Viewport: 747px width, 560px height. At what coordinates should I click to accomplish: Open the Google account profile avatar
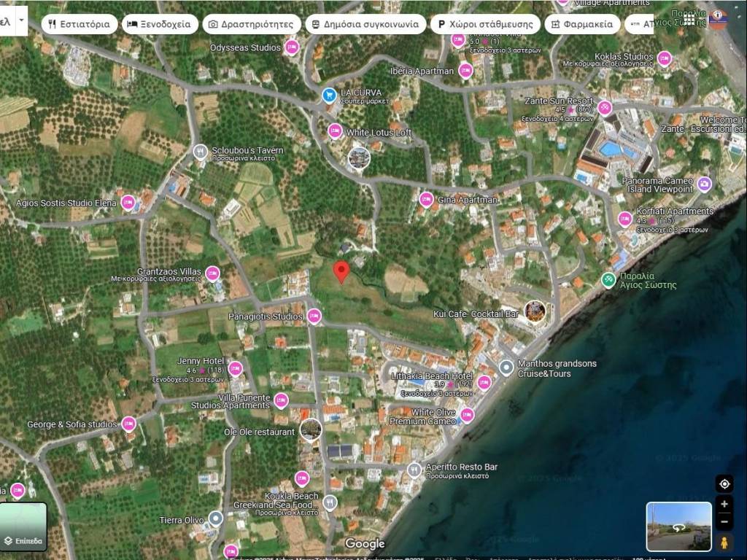click(x=719, y=19)
